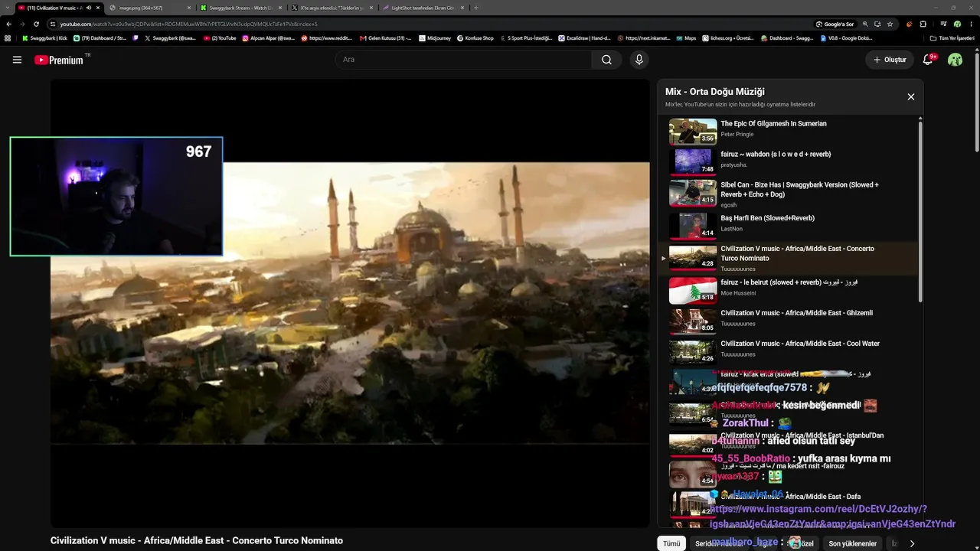Viewport: 980px width, 551px height.
Task: Click the Google'a Sor button
Action: (x=835, y=24)
